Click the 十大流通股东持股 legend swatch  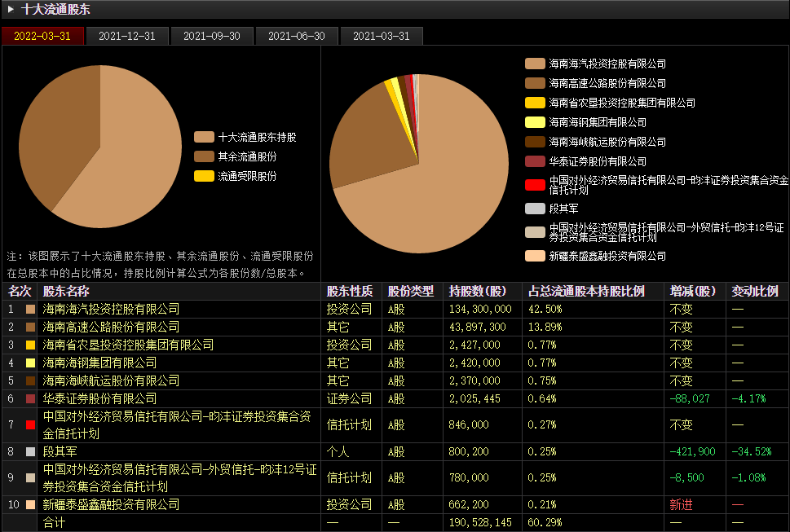point(204,137)
